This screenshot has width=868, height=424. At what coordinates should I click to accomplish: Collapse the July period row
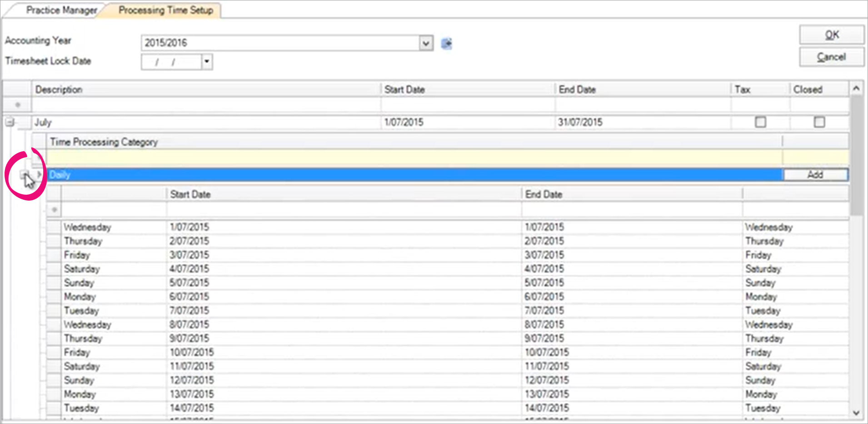(10, 122)
